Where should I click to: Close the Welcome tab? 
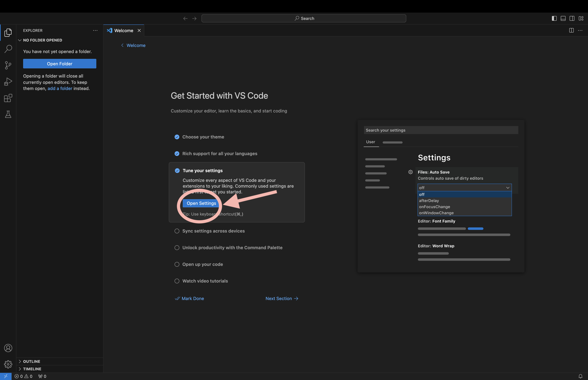tap(139, 30)
